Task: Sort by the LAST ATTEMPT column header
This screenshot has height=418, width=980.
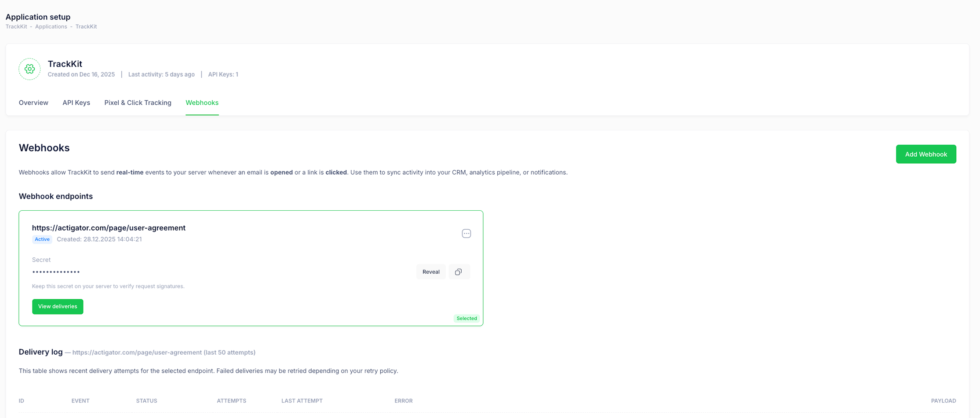Action: (x=302, y=401)
